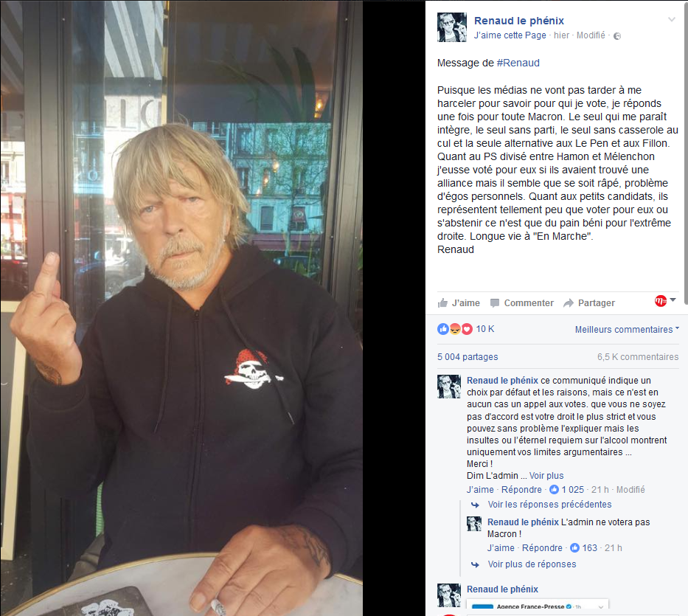Open the red page identity selector dropdown

pos(665,301)
